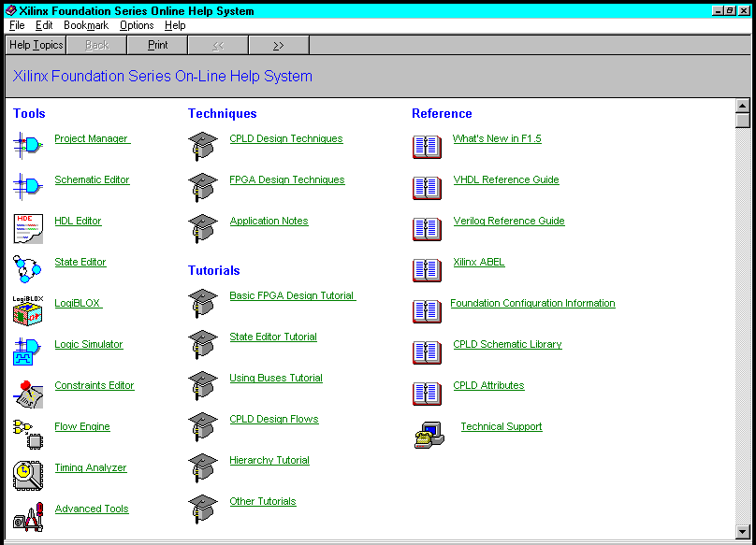This screenshot has width=756, height=545.
Task: Click book icon beside Verilog Reference Guide
Action: [x=428, y=229]
